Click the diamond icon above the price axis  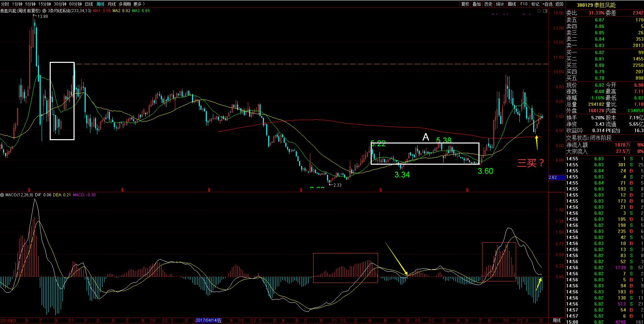pos(539,11)
